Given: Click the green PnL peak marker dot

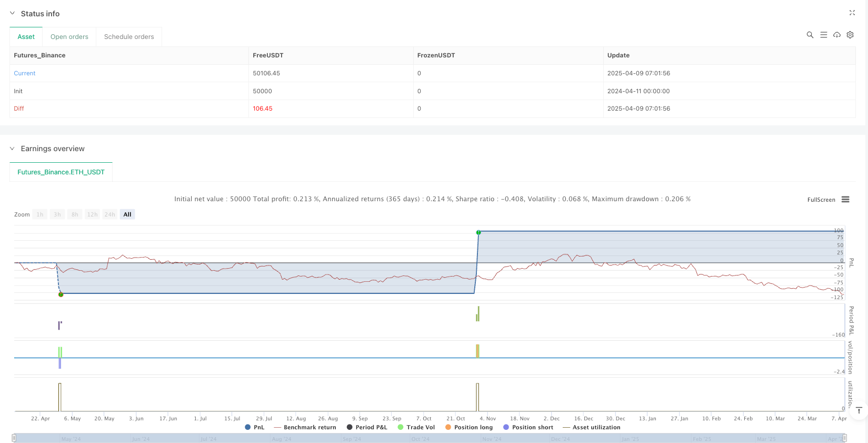Looking at the screenshot, I should point(478,232).
